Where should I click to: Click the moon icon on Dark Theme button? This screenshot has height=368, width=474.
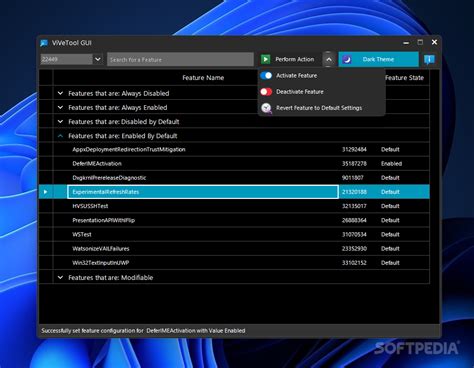[x=347, y=59]
